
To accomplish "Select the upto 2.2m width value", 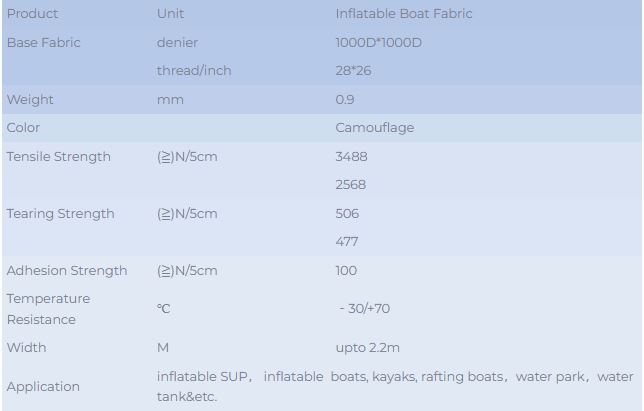I will point(367,347).
